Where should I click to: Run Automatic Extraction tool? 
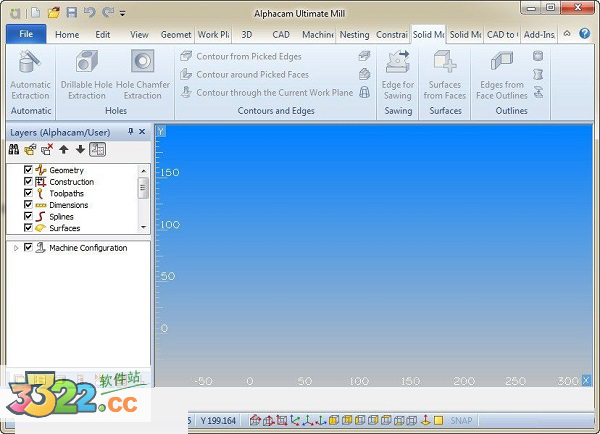[30, 75]
